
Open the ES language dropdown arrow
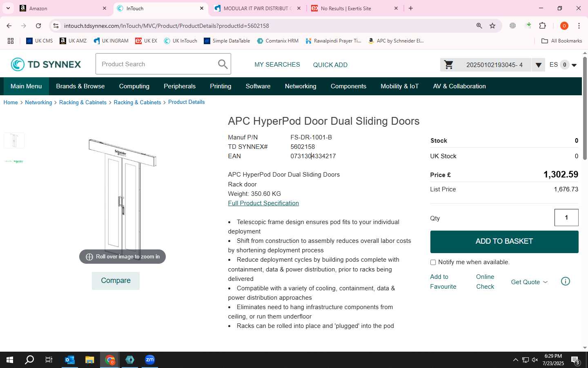coord(574,65)
